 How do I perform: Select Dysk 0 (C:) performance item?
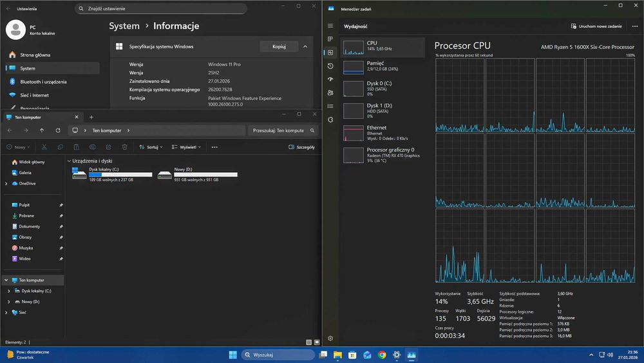383,88
